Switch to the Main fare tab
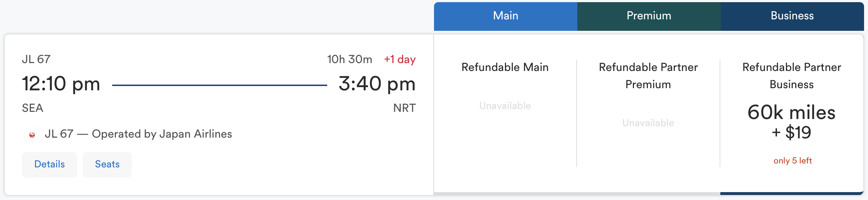Screen dimensions: 868x200 505,16
